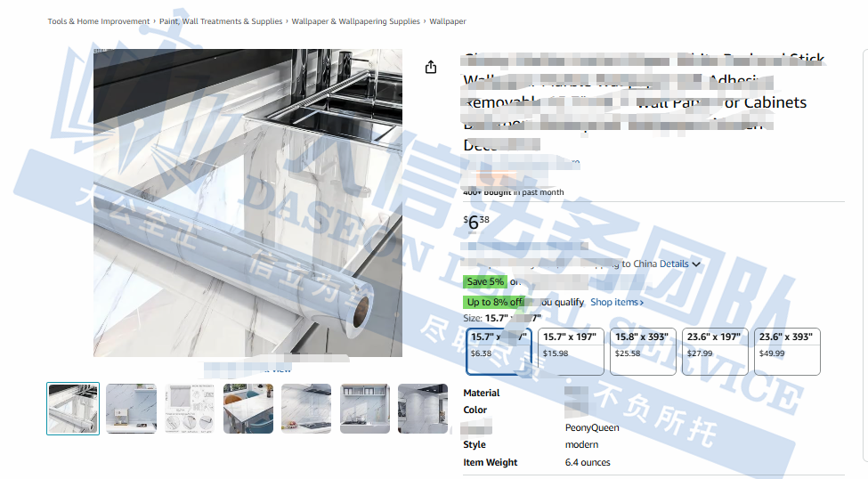This screenshot has height=479, width=868.
Task: Open the fourth thumbnail showing a table
Action: pos(248,409)
